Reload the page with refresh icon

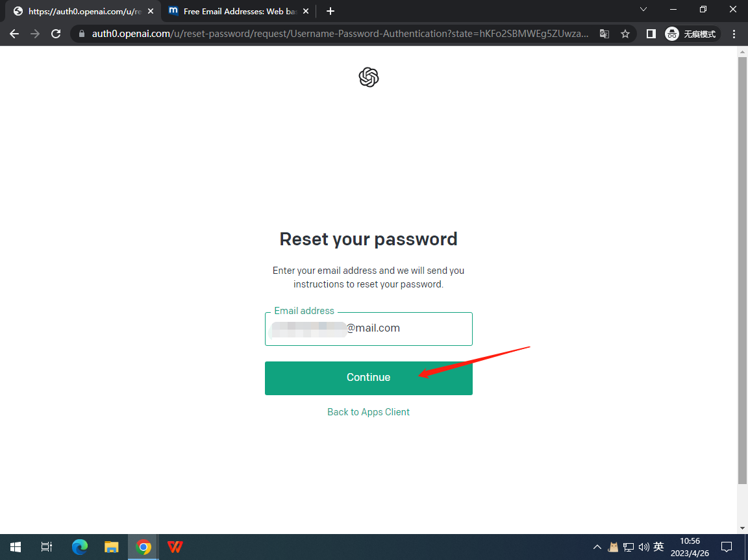pyautogui.click(x=56, y=34)
